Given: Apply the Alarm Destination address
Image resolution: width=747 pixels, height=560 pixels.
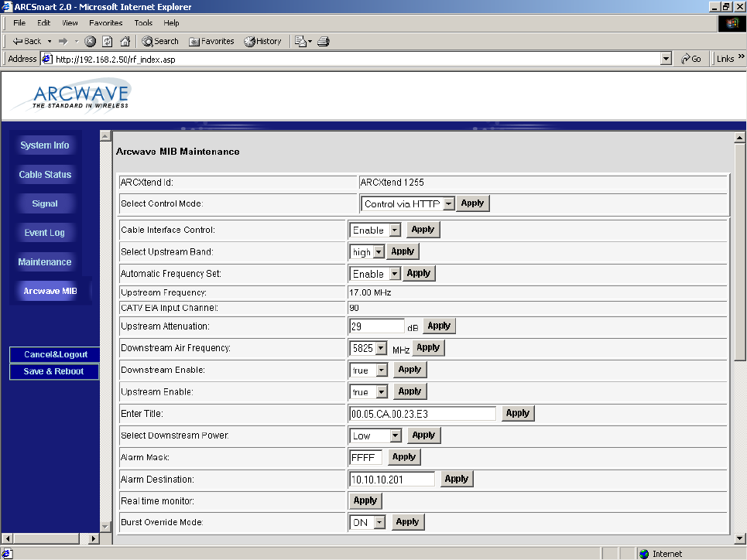Looking at the screenshot, I should pos(457,479).
